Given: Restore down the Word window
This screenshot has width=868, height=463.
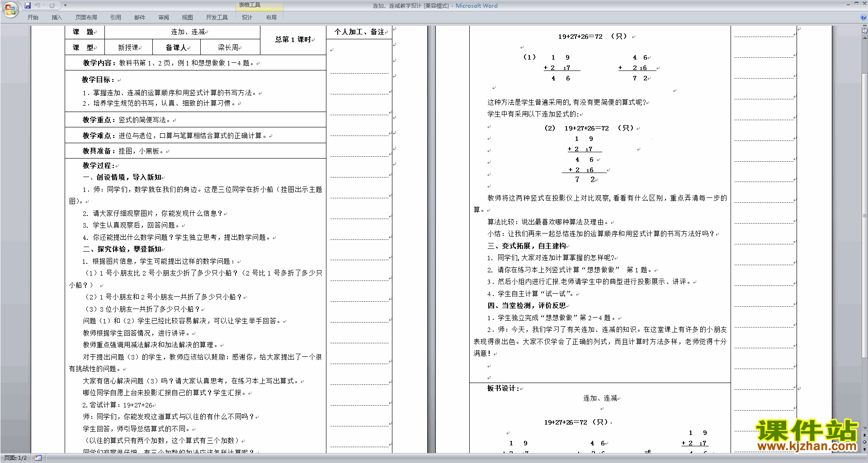Looking at the screenshot, I should pos(856,4).
